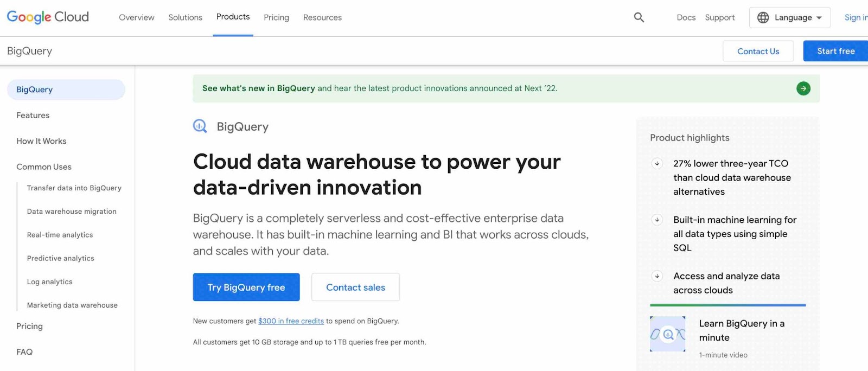Expand the 27% lower three-year TCO highlight
868x371 pixels.
[657, 163]
